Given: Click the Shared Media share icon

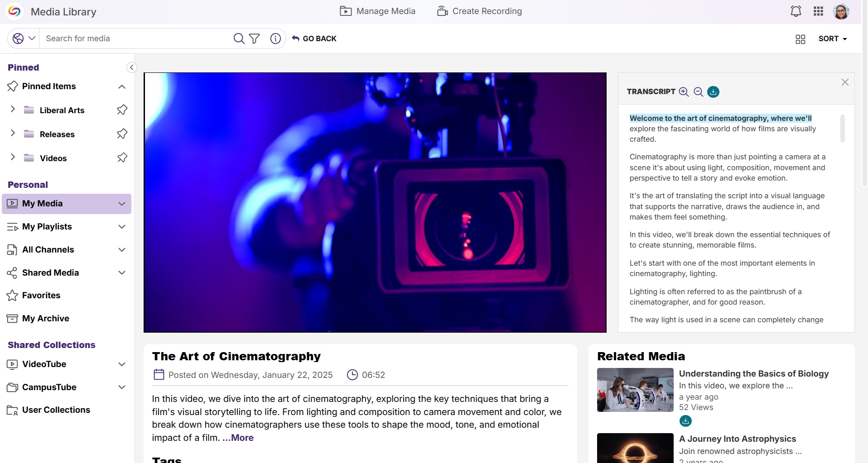Looking at the screenshot, I should pyautogui.click(x=12, y=273).
